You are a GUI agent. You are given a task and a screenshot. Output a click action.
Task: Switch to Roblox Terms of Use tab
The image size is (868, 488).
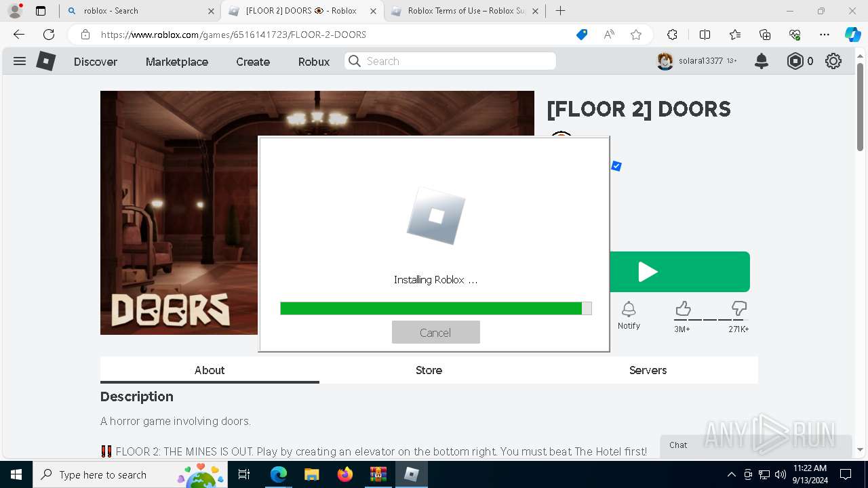click(x=465, y=11)
